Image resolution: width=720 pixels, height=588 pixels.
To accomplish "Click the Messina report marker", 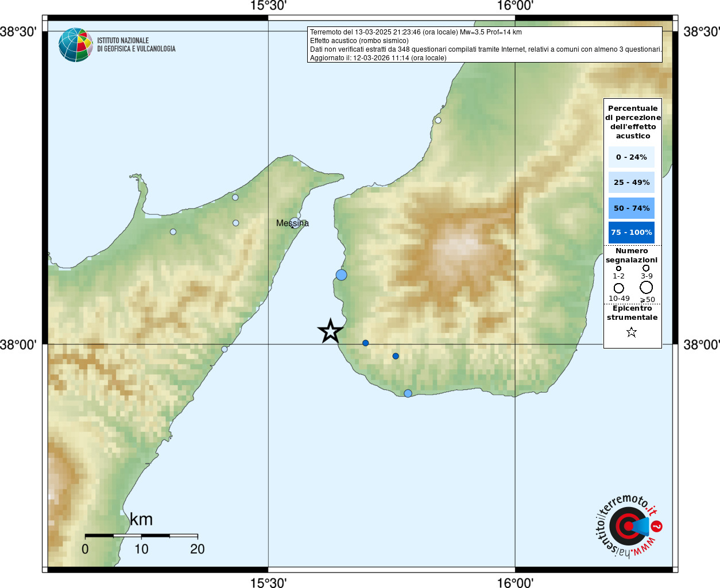I will coord(295,222).
